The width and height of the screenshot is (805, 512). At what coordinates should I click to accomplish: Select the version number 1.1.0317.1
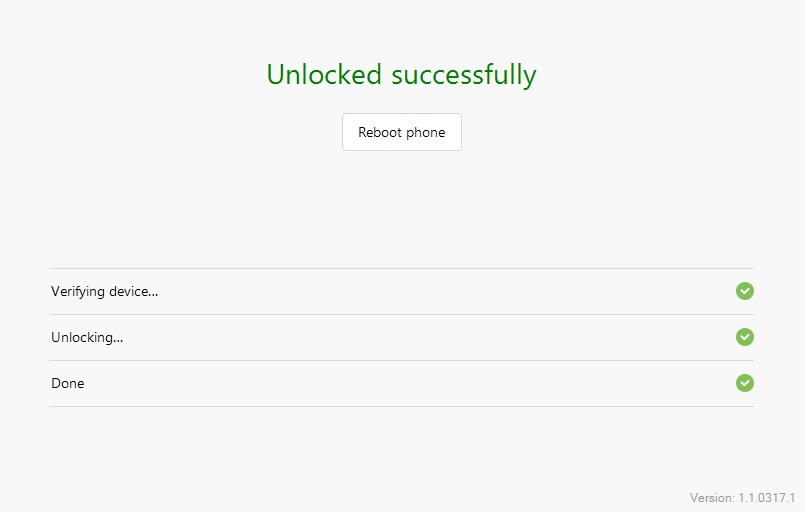tap(767, 497)
